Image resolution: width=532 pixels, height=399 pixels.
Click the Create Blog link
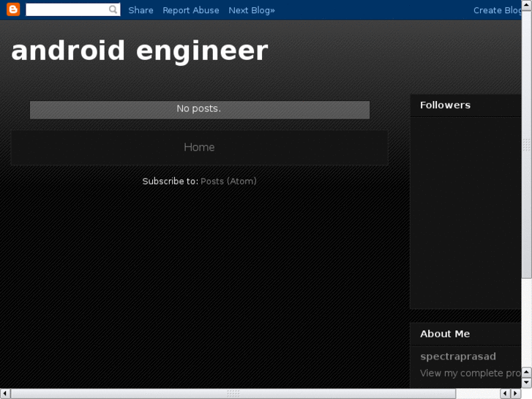click(x=498, y=10)
